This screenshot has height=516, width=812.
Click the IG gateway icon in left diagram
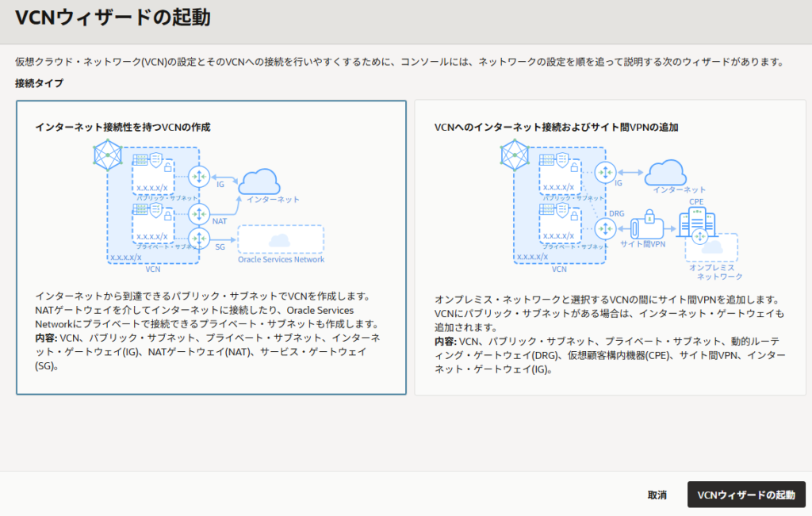(198, 176)
